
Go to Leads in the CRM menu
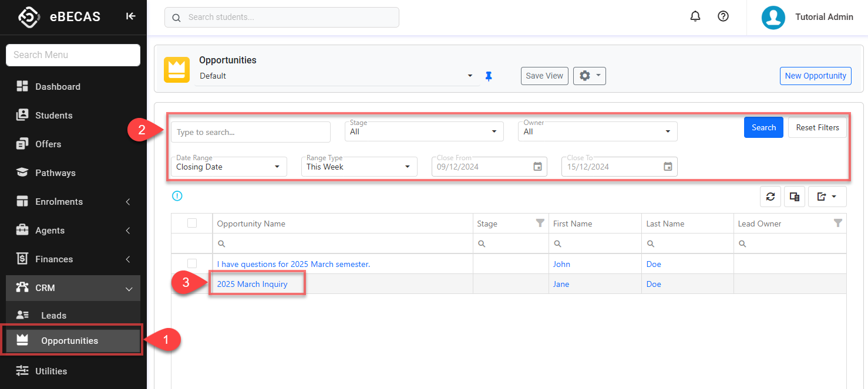(53, 315)
